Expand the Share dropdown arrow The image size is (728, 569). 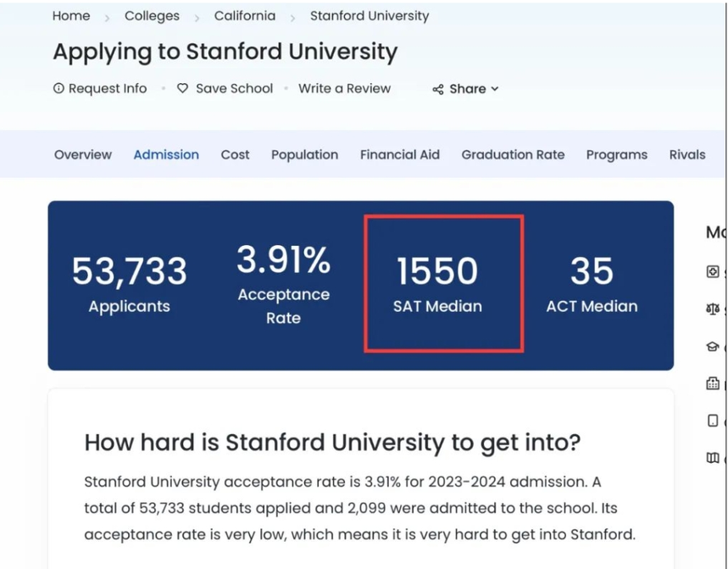(495, 89)
